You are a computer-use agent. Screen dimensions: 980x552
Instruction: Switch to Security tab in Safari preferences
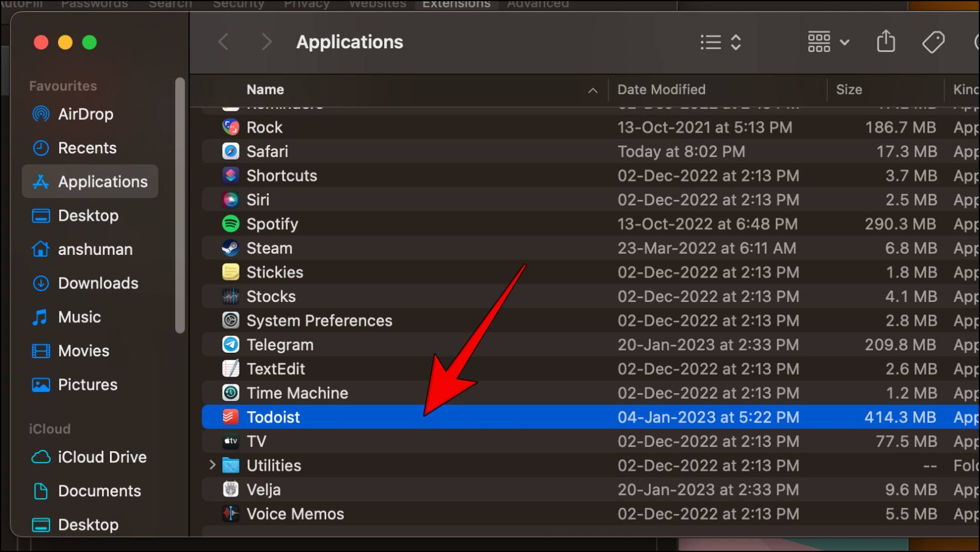[238, 4]
